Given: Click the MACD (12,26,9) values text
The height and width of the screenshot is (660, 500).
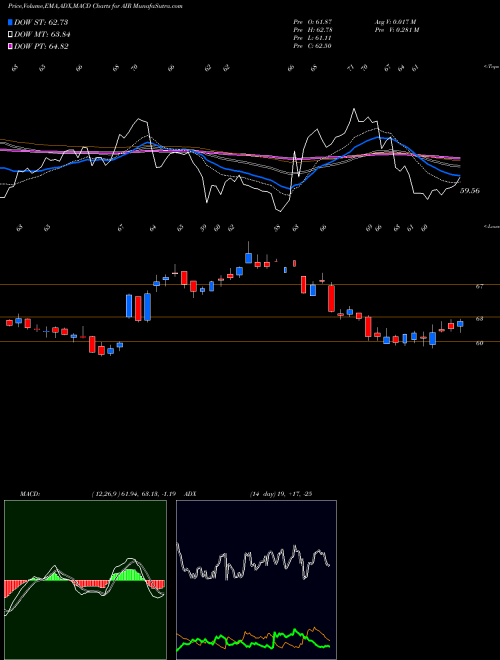Looking at the screenshot, I should tap(136, 494).
